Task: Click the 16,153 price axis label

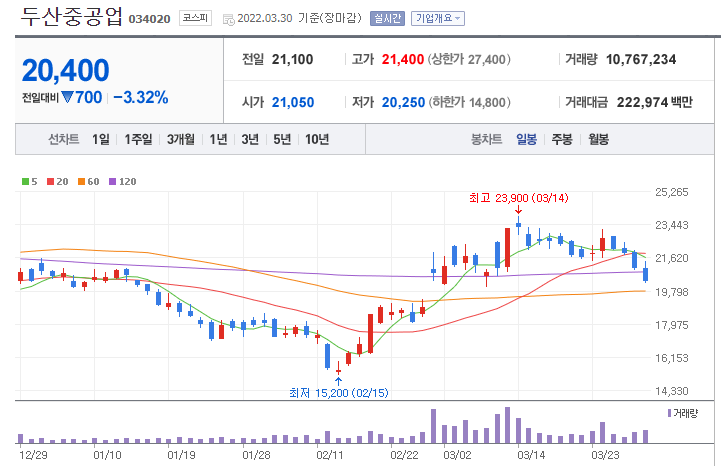Action: point(672,358)
